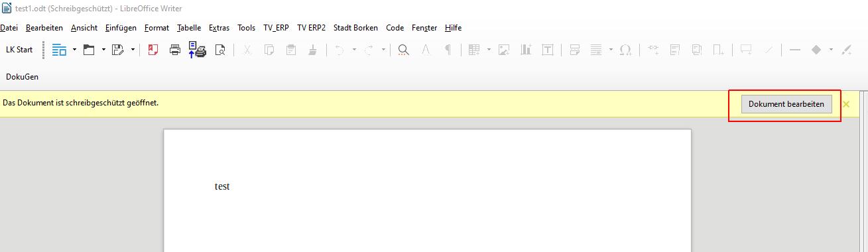This screenshot has height=252, width=868.
Task: Expand the Save icon dropdown arrow
Action: point(133,50)
